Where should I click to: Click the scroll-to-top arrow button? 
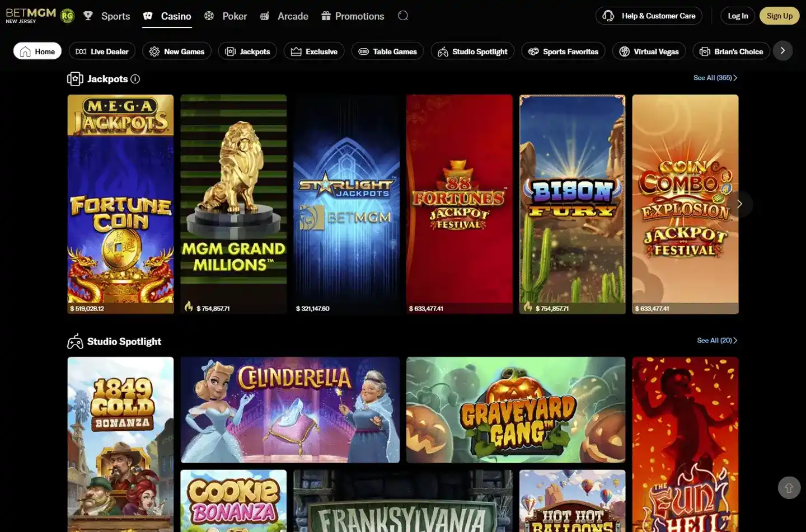(x=789, y=488)
